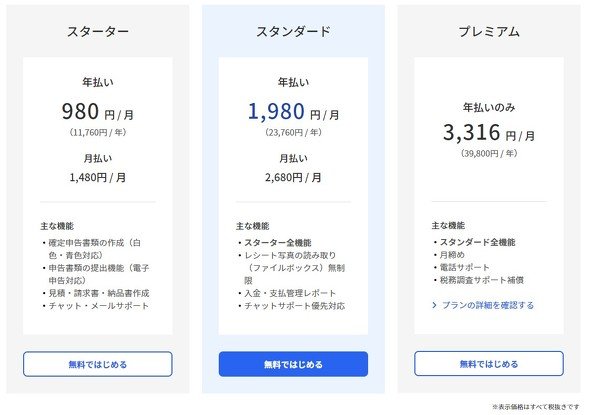590x415 pixels.
Task: Open the プランの詳細を確認する link
Action: point(488,305)
